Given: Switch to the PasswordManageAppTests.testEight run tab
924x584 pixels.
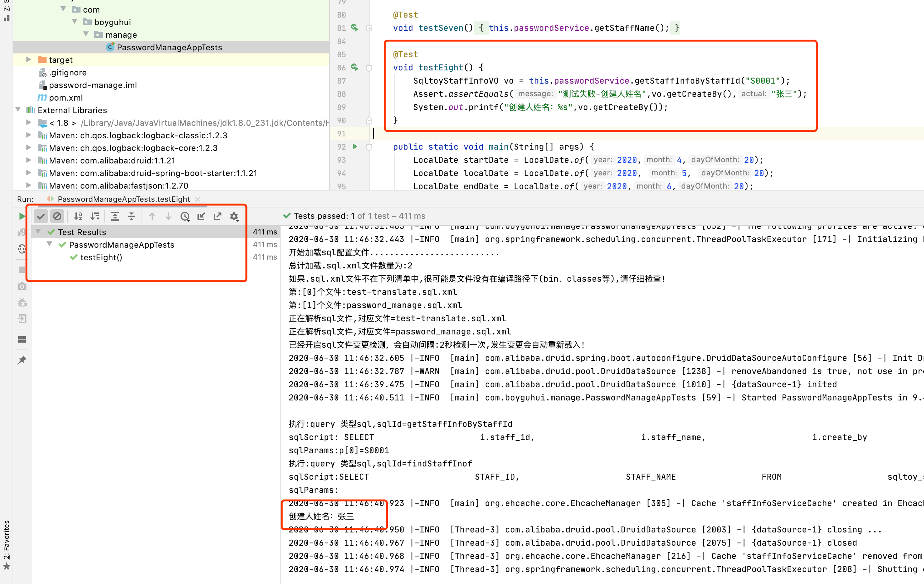Looking at the screenshot, I should [123, 199].
